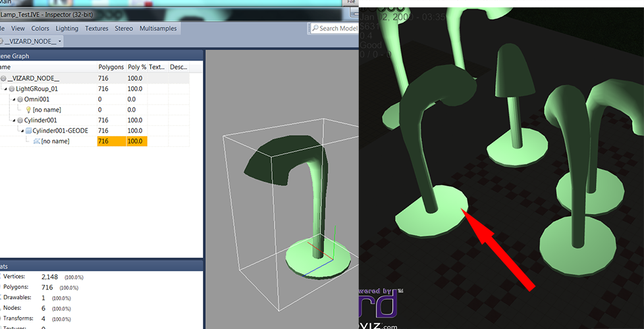Open the Colors menu
644x329 pixels.
point(40,28)
